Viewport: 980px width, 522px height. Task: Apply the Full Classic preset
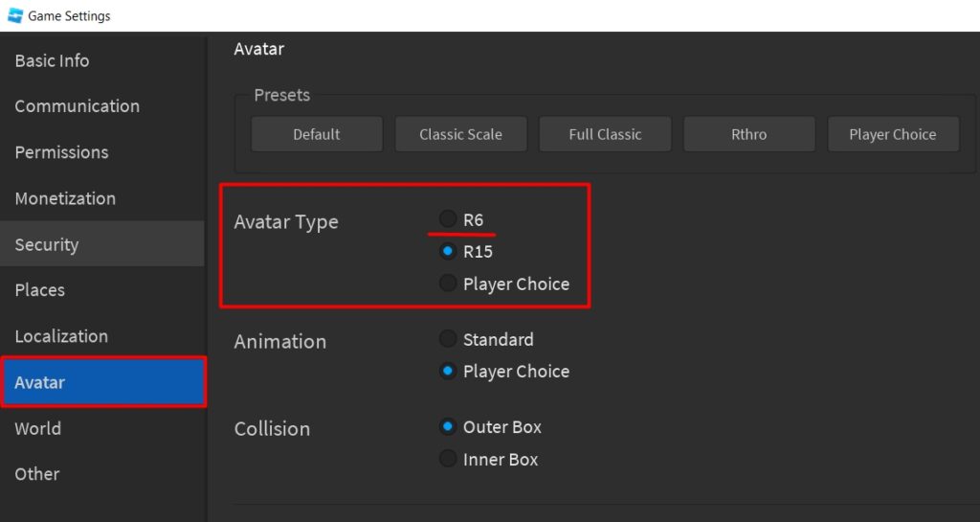tap(605, 134)
